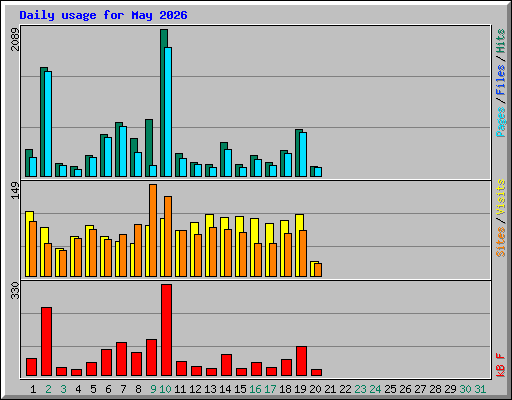Click day 30 on the x-axis
Image resolution: width=512 pixels, height=400 pixels.
tap(465, 389)
